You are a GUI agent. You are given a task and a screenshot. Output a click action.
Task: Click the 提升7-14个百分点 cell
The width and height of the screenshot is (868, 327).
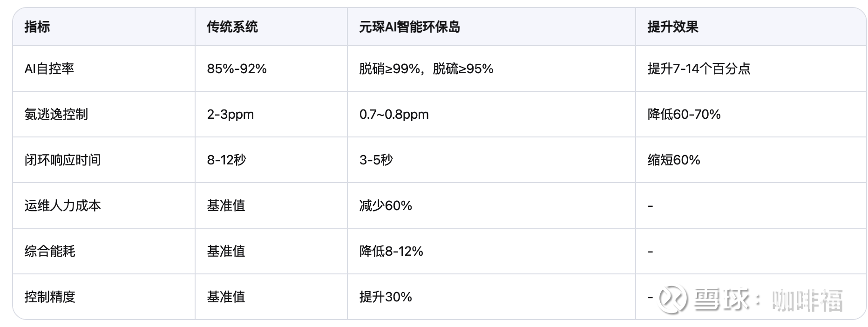[698, 69]
